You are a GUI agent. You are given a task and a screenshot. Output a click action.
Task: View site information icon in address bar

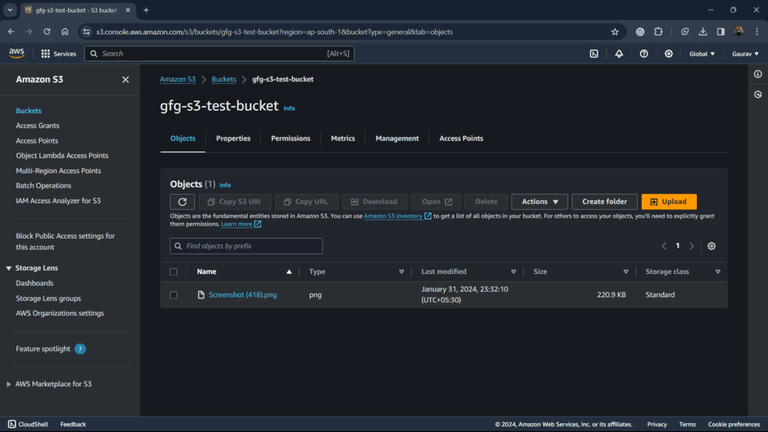(87, 32)
